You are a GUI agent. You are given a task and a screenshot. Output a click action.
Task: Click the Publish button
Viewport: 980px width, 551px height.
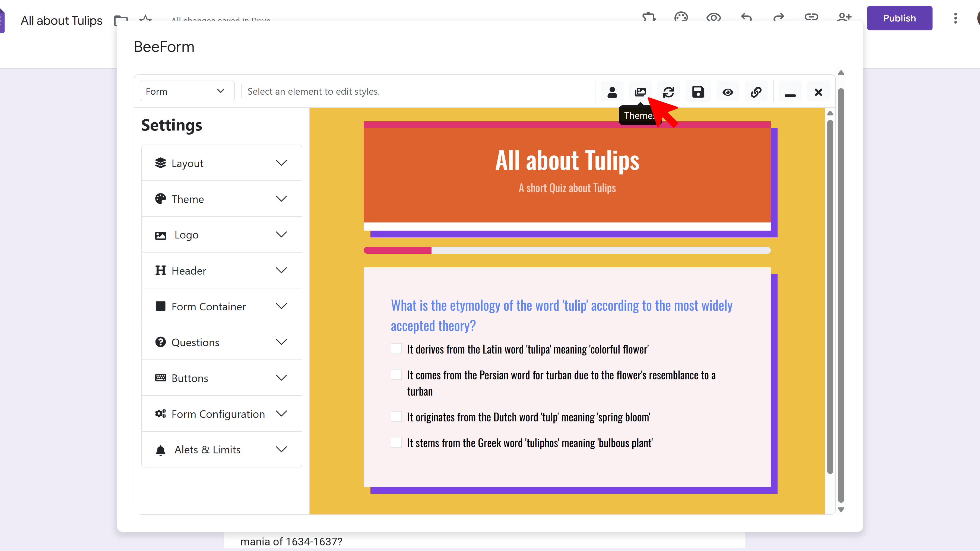(899, 18)
